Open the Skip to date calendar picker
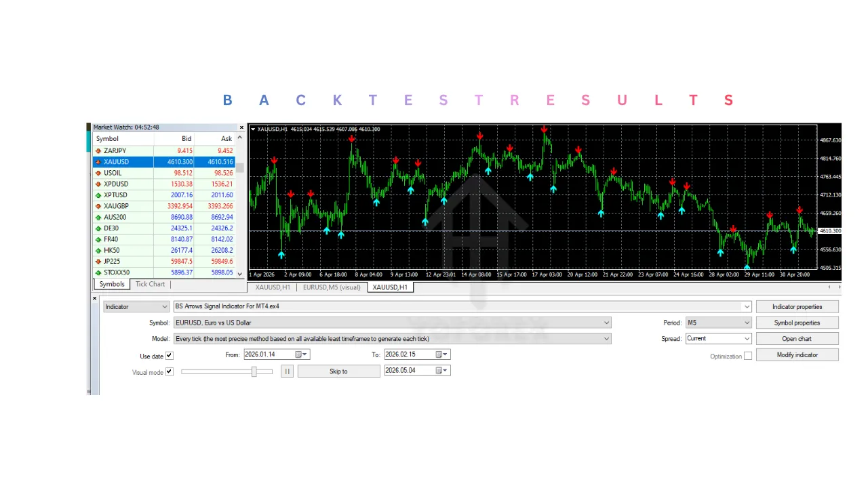Image resolution: width=868 pixels, height=488 pixels. (x=442, y=371)
